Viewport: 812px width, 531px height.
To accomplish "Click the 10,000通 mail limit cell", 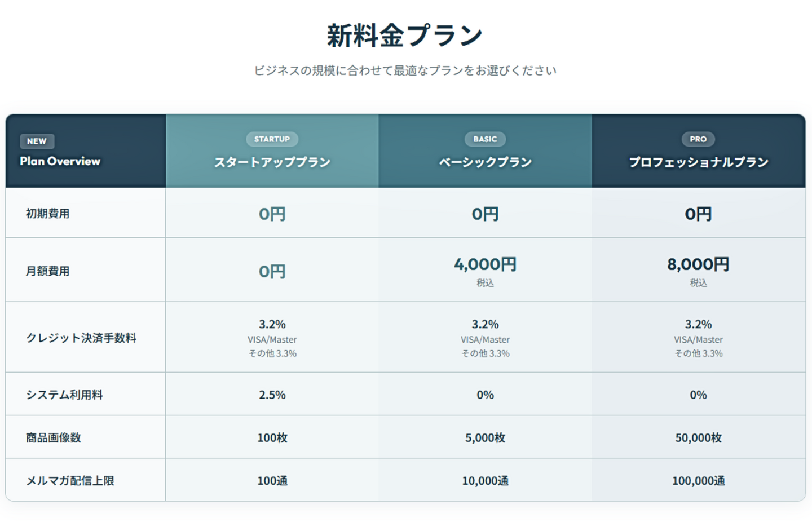I will [x=485, y=481].
